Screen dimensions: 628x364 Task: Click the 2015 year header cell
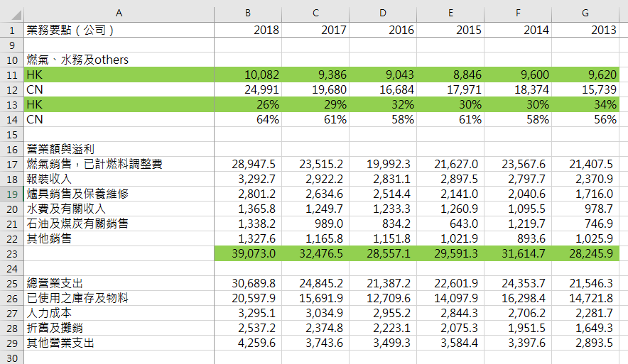tap(450, 30)
